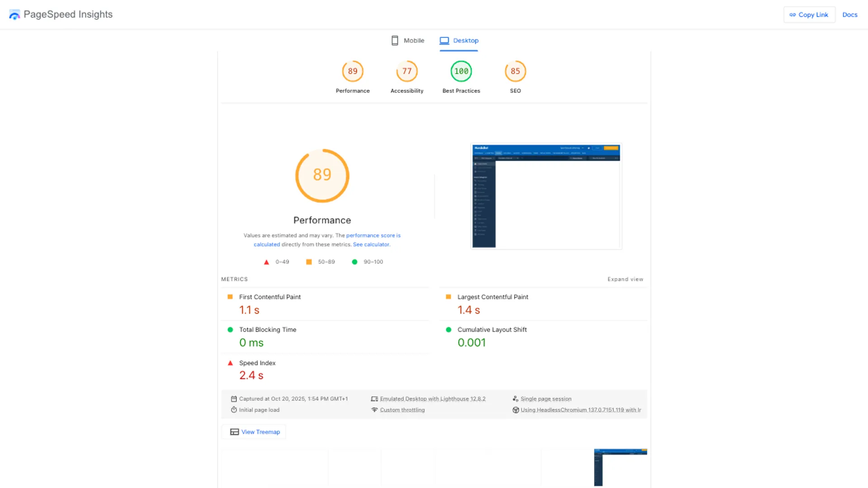This screenshot has height=488, width=868.
Task: Open the performance score is calculated link
Action: pyautogui.click(x=373, y=235)
